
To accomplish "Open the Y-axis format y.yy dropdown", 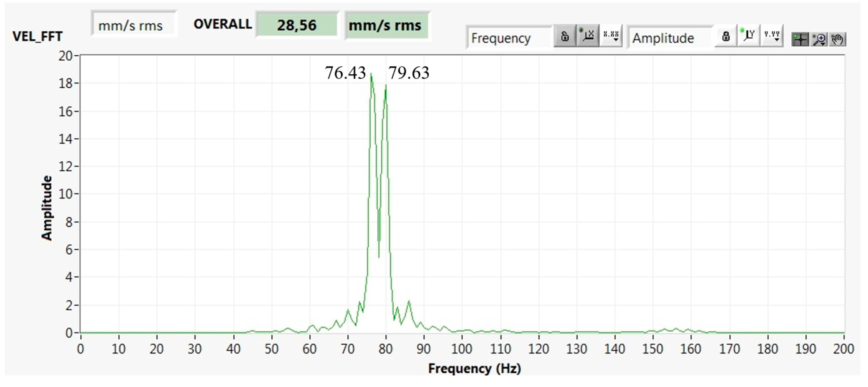I will (772, 36).
